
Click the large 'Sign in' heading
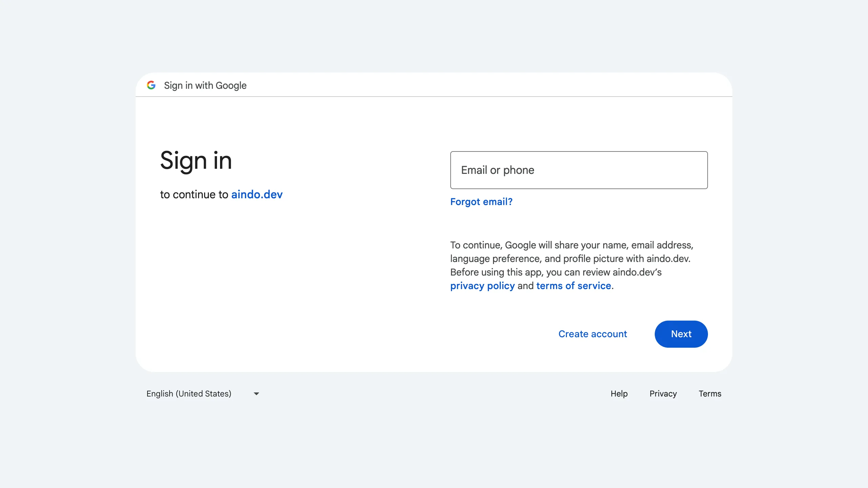click(x=196, y=160)
